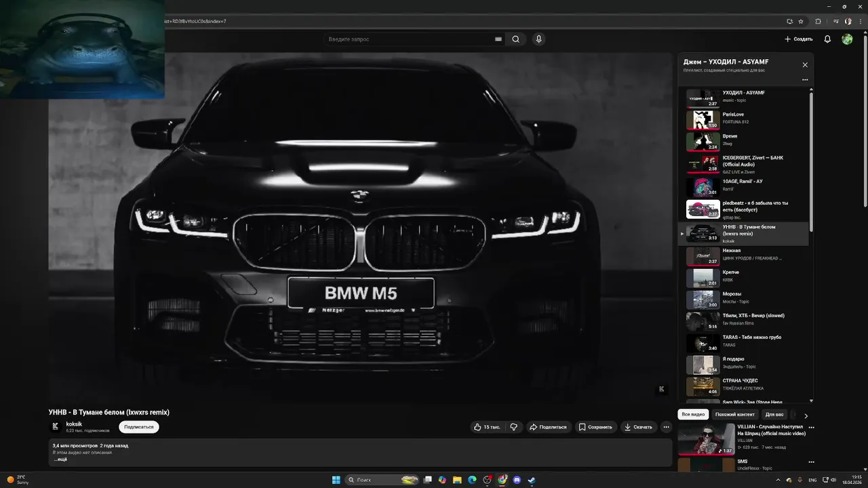
Task: Select the current УННВ - В Тумане белом item
Action: click(x=743, y=233)
